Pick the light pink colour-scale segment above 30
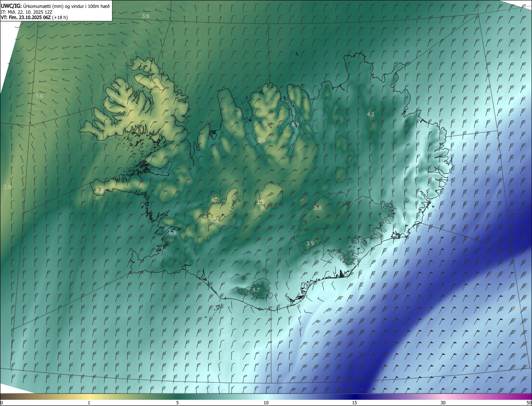Image resolution: width=532 pixels, height=406 pixels. [x=443, y=396]
